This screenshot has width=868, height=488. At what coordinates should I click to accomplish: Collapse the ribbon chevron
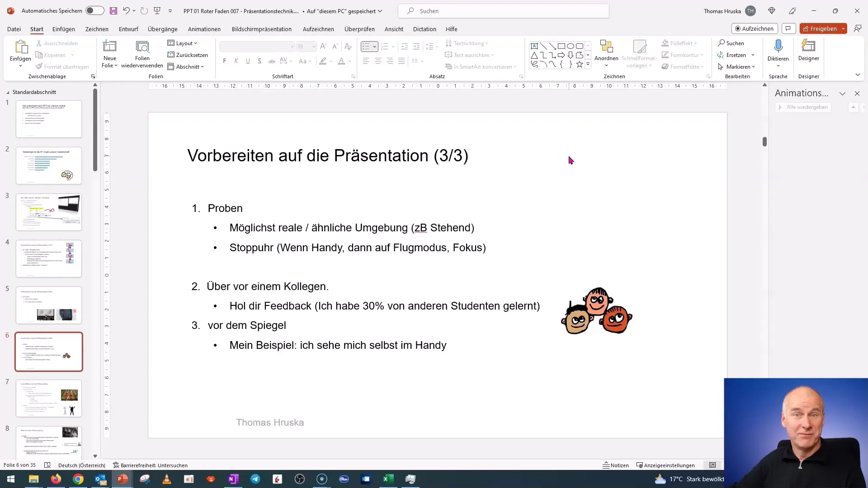[858, 75]
